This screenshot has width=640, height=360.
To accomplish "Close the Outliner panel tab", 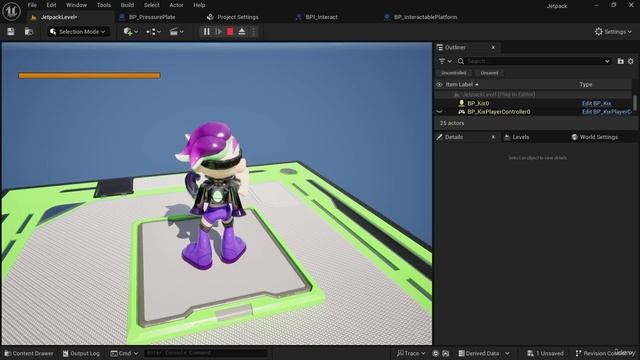I will pos(493,47).
